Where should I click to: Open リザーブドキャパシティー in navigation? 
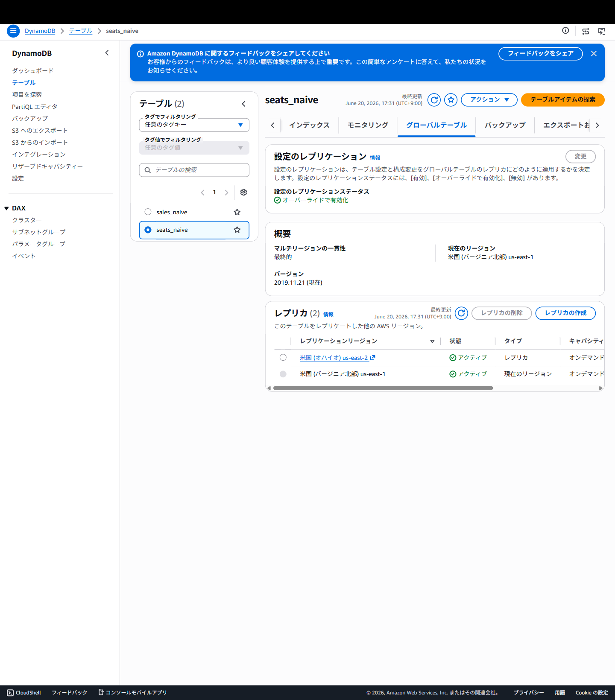coord(47,166)
